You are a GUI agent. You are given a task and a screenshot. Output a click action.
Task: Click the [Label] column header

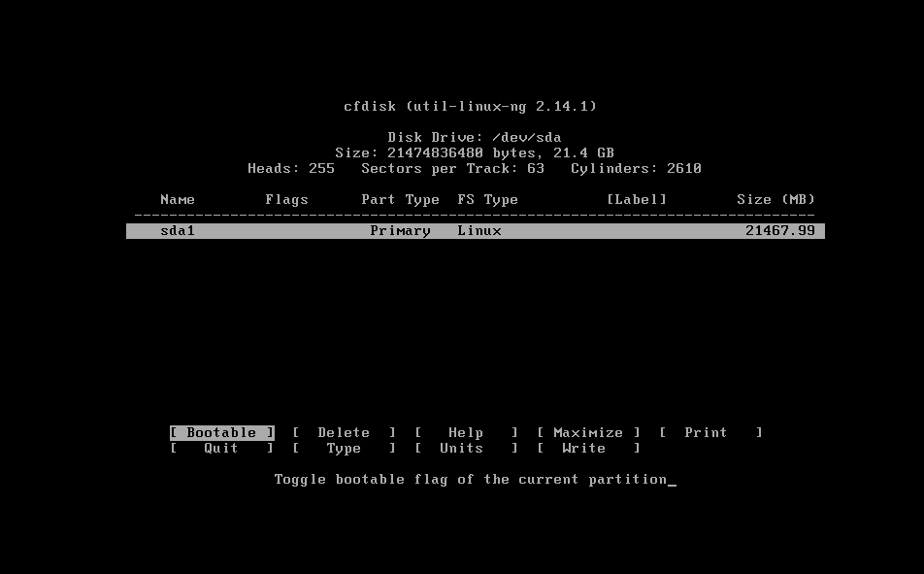tap(637, 200)
